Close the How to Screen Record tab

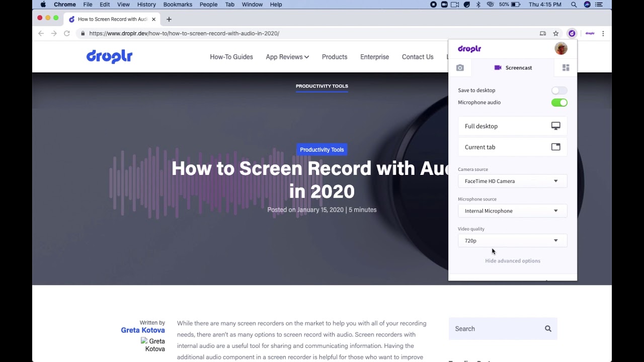(x=153, y=19)
